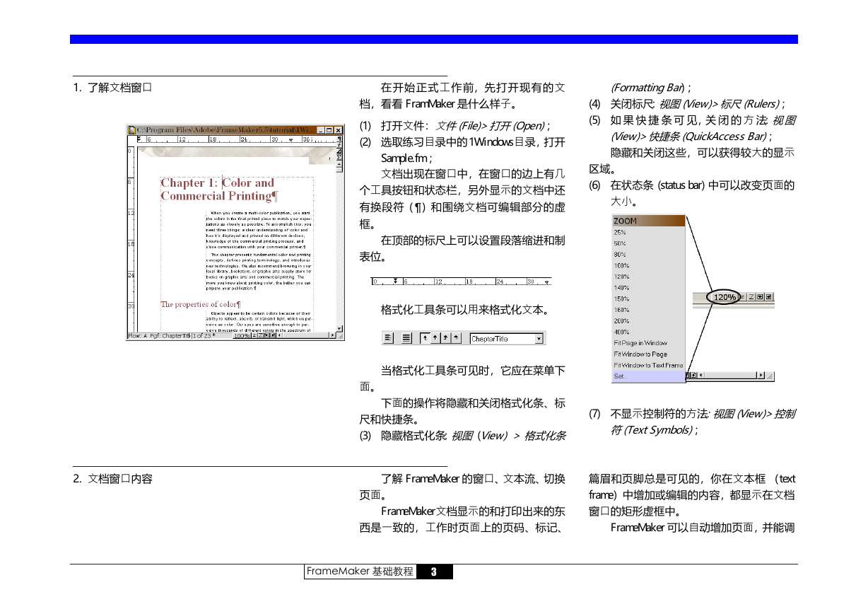Click the '2. 文档窗口内容' section heading
The height and width of the screenshot is (614, 868).
[113, 479]
